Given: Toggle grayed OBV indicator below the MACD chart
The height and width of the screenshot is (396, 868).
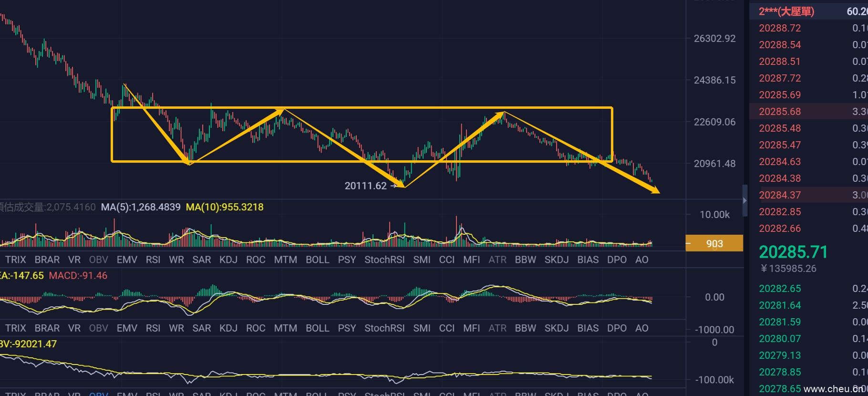Looking at the screenshot, I should point(99,328).
